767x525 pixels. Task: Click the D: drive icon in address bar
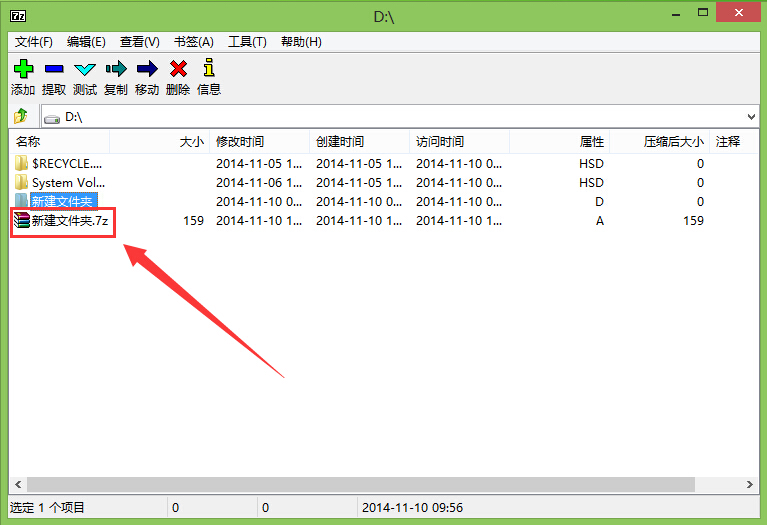(52, 118)
